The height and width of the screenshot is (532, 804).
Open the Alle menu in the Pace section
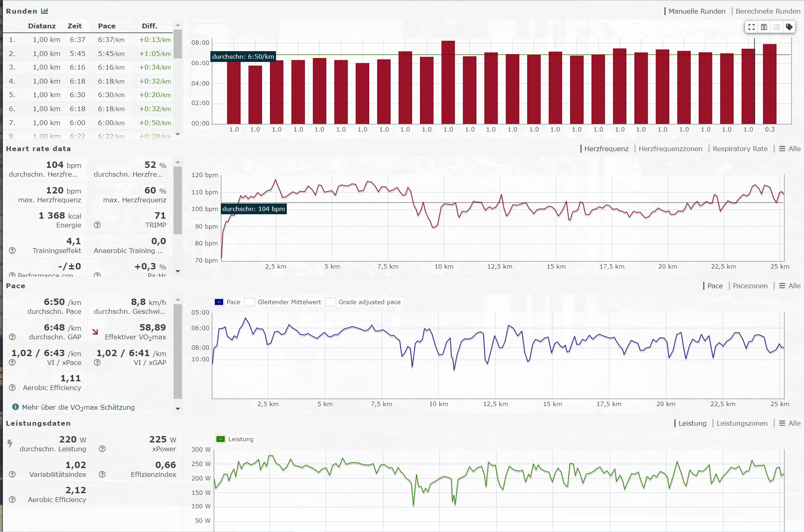(x=790, y=286)
